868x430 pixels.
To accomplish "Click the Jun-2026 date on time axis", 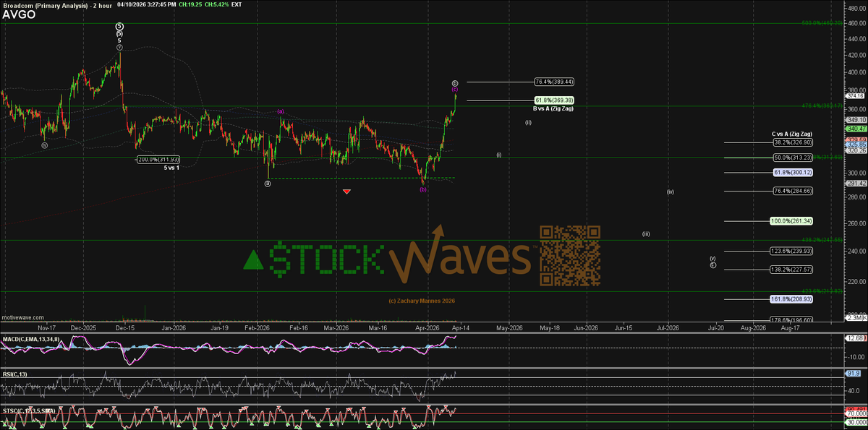I will click(x=586, y=327).
